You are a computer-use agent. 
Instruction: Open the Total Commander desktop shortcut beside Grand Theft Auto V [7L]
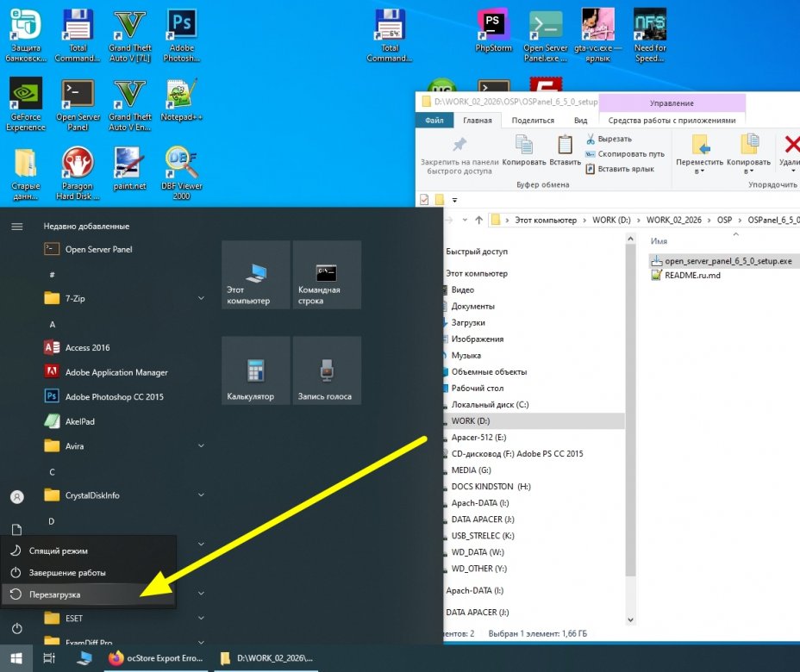[78, 35]
